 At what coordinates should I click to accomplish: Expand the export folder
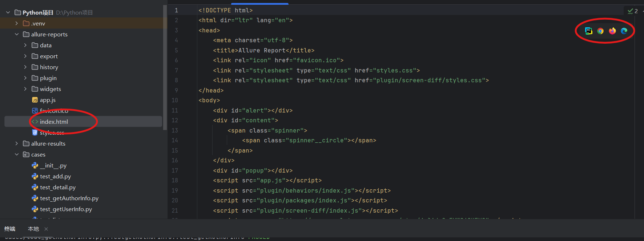coord(25,56)
